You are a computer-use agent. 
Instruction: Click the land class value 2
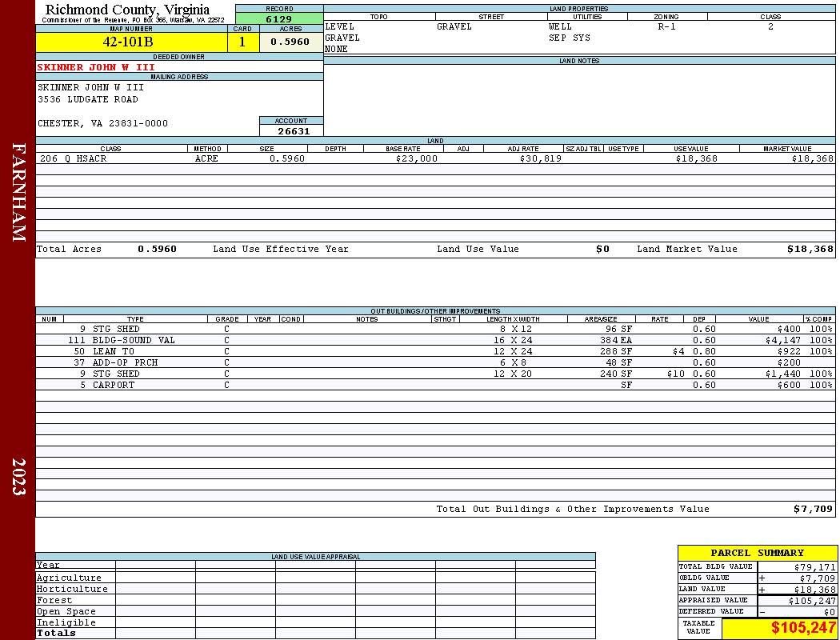(x=770, y=26)
